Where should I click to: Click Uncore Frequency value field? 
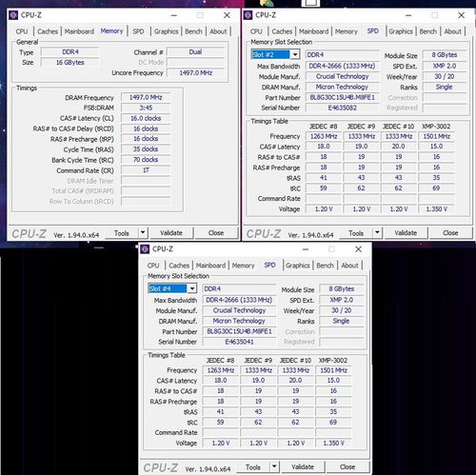click(195, 73)
